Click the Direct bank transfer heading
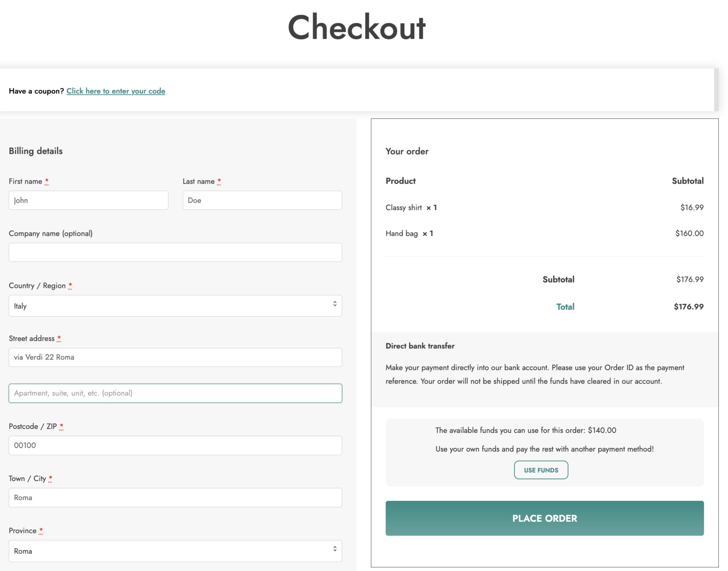The height and width of the screenshot is (571, 728). coord(420,346)
